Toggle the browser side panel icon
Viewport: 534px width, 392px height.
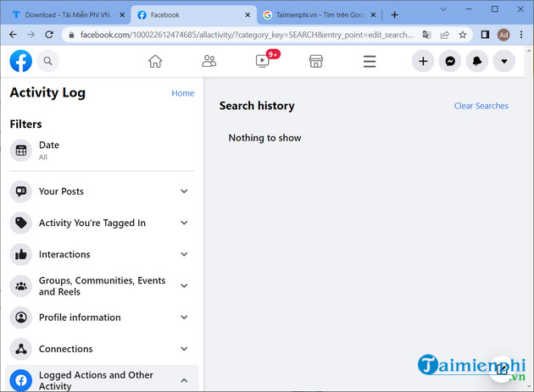coord(485,35)
